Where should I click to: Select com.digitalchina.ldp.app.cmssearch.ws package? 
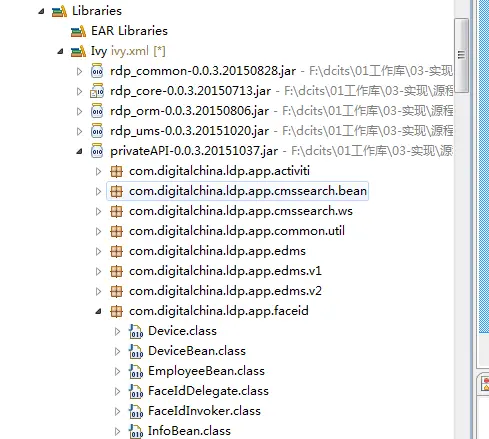coord(241,211)
